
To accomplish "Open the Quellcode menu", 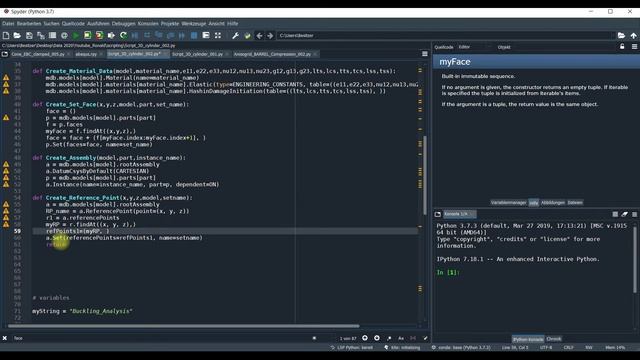I will pyautogui.click(x=73, y=24).
